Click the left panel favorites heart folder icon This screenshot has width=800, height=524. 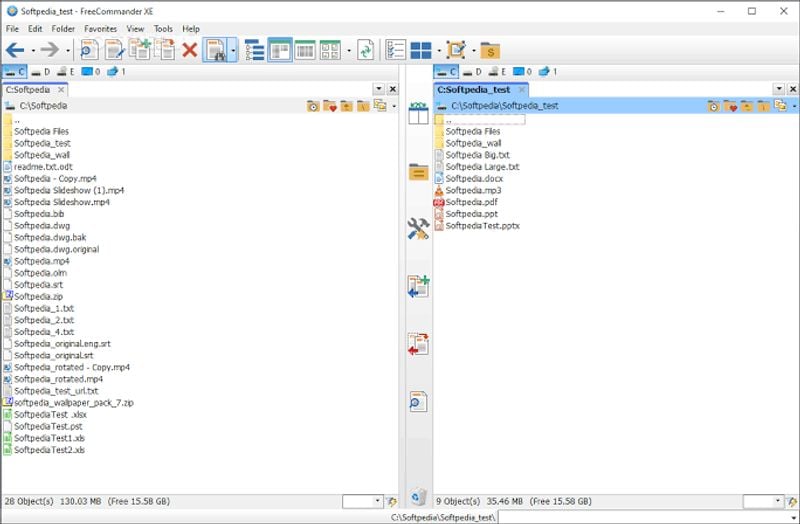point(330,106)
